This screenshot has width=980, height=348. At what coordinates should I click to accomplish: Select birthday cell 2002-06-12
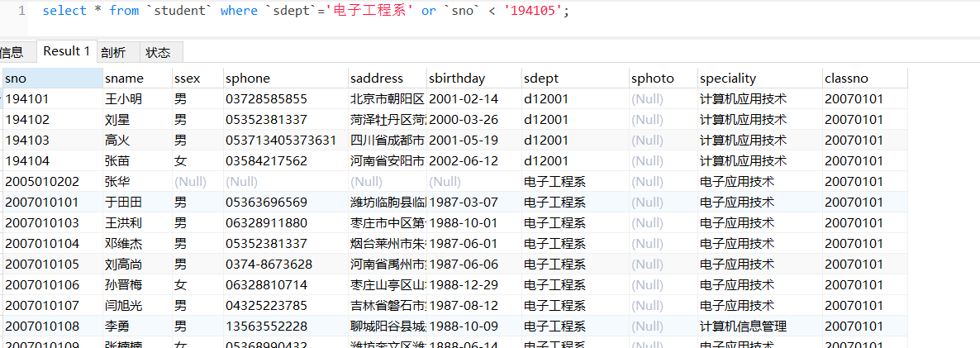tap(473, 160)
